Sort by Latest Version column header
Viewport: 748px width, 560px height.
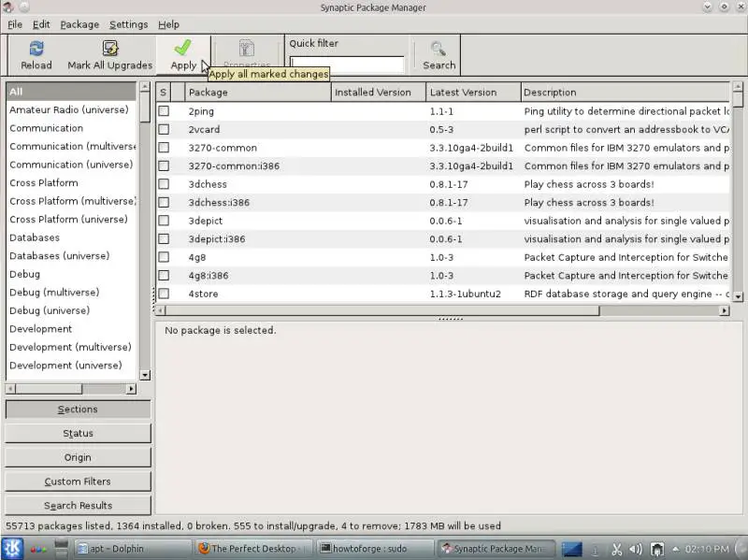pyautogui.click(x=473, y=92)
